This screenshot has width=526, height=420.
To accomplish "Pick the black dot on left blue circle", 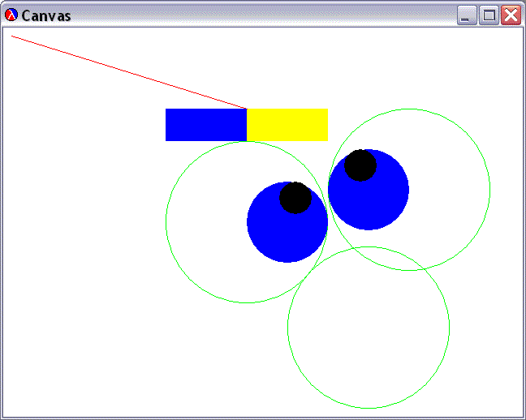I will coord(295,198).
